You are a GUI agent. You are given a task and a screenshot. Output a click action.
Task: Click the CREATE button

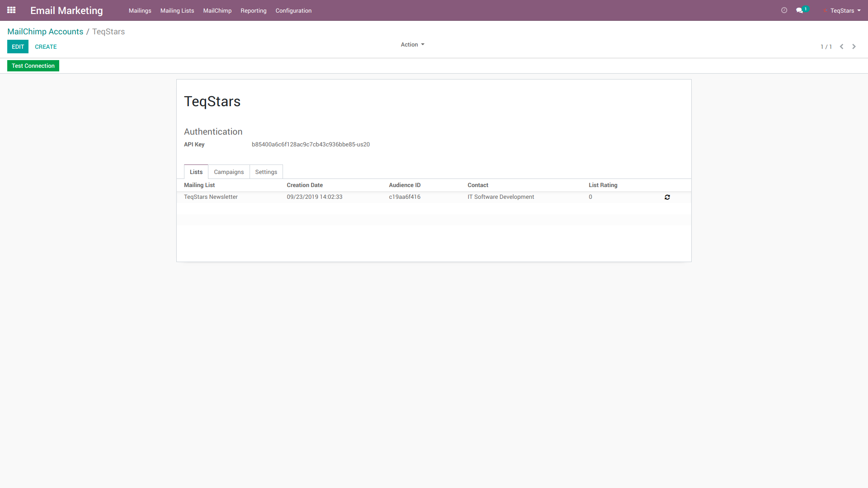(46, 47)
